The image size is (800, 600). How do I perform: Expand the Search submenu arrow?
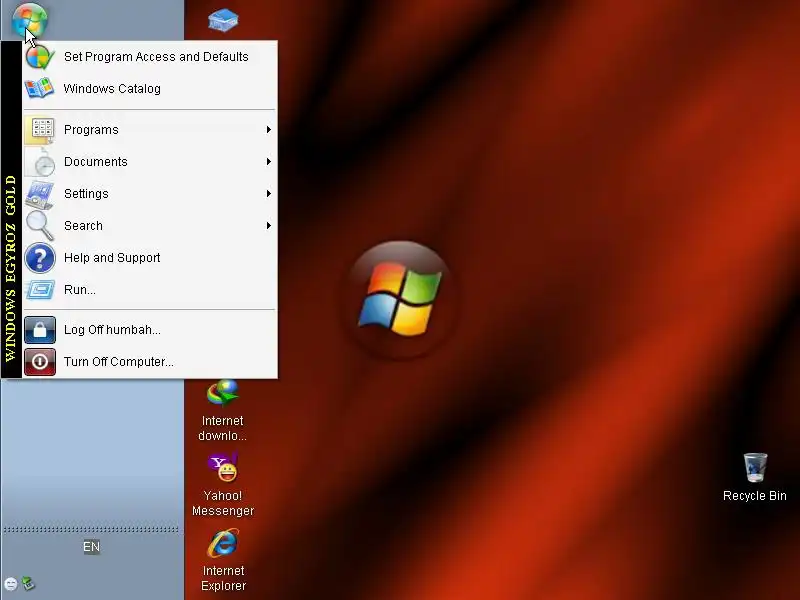coord(268,226)
